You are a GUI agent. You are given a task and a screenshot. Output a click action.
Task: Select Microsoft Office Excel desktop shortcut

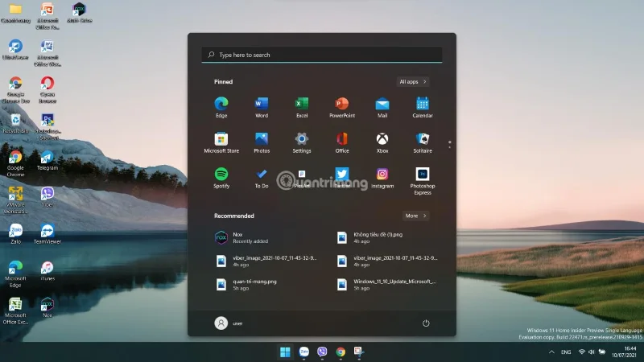click(x=15, y=311)
